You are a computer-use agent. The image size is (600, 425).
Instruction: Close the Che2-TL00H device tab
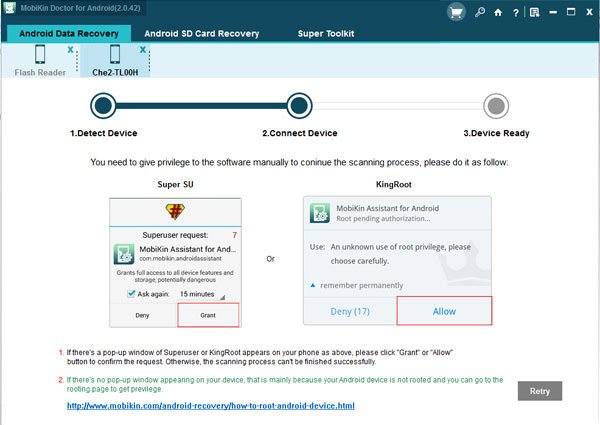click(x=143, y=49)
